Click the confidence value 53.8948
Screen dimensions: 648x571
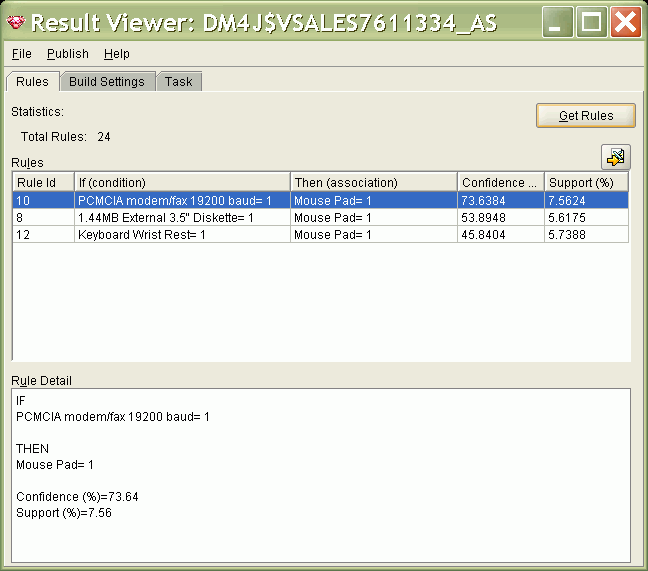501,217
